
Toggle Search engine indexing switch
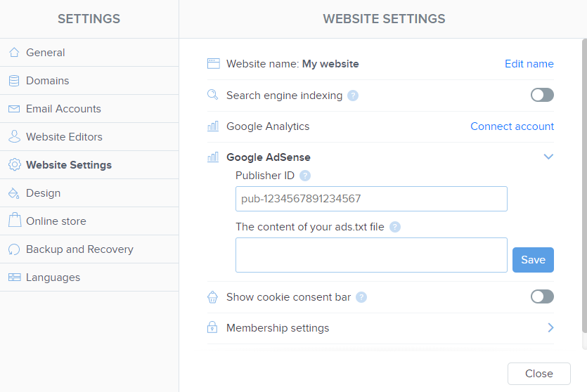pos(542,95)
